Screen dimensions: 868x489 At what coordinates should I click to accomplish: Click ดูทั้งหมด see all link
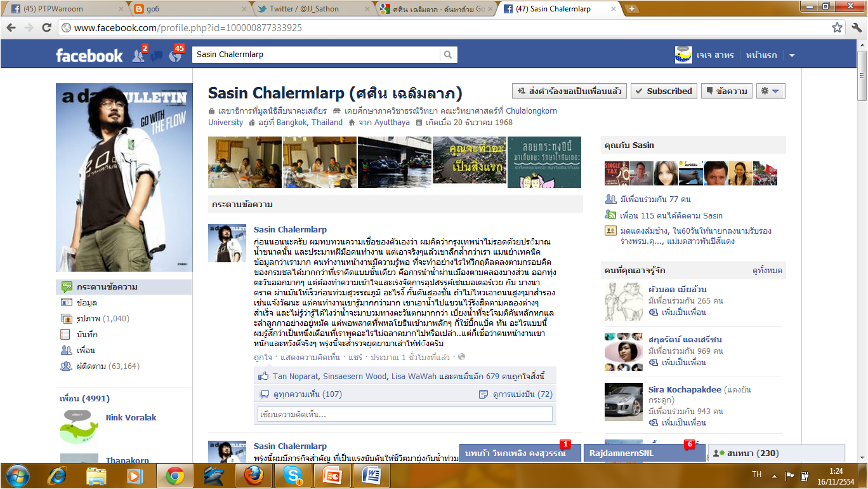coord(767,271)
